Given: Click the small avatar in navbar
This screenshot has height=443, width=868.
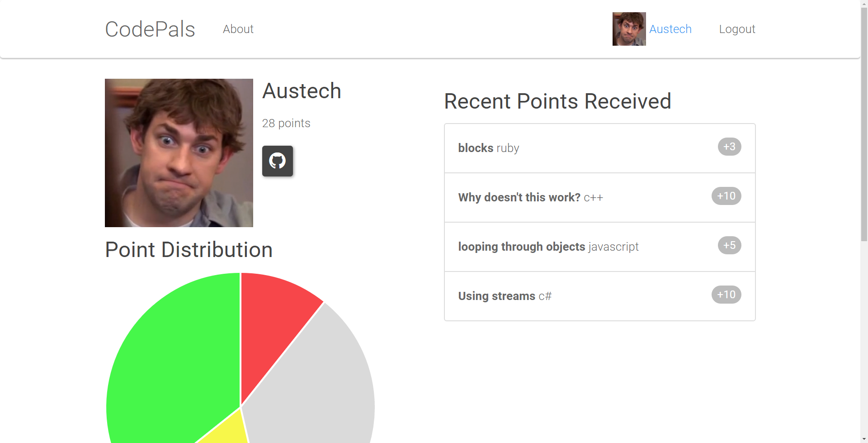Looking at the screenshot, I should (x=629, y=29).
